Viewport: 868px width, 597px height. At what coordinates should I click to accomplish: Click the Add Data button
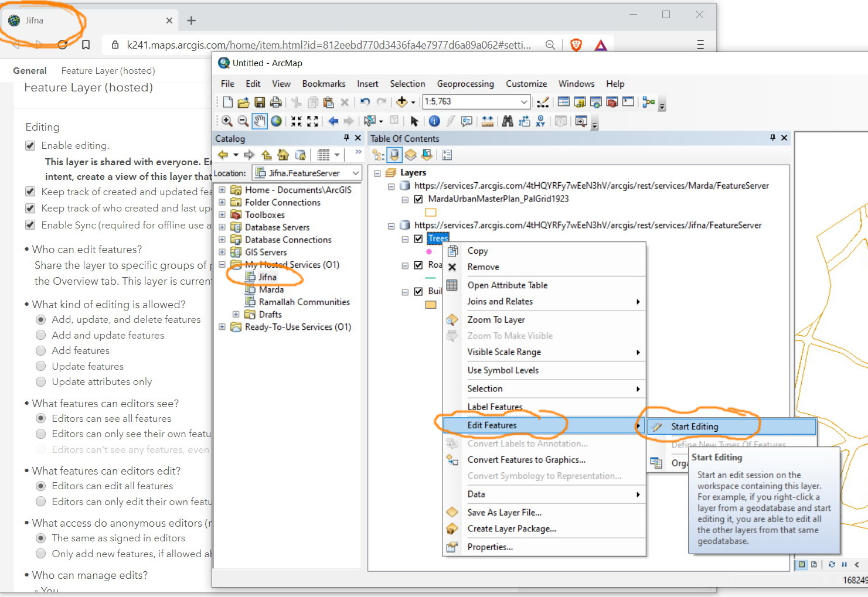tap(401, 102)
